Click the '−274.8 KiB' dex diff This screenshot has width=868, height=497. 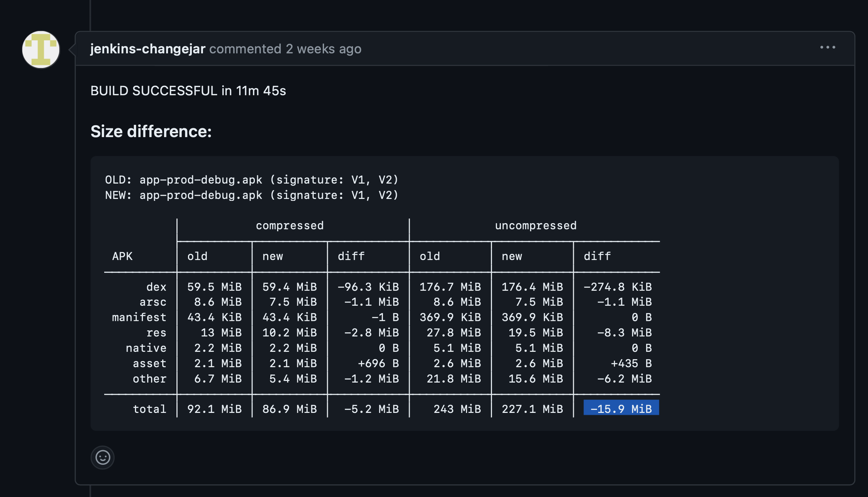coord(618,287)
